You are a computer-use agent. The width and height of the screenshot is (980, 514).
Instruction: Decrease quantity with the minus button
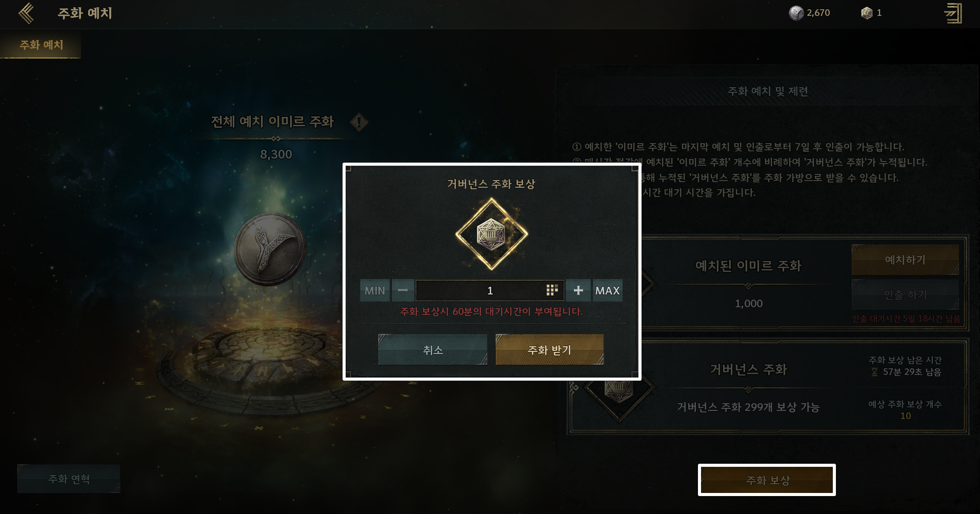tap(403, 290)
